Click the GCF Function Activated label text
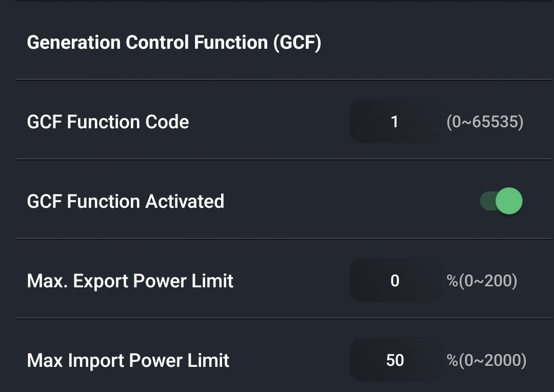Viewport: 554px width, 392px height. [126, 202]
